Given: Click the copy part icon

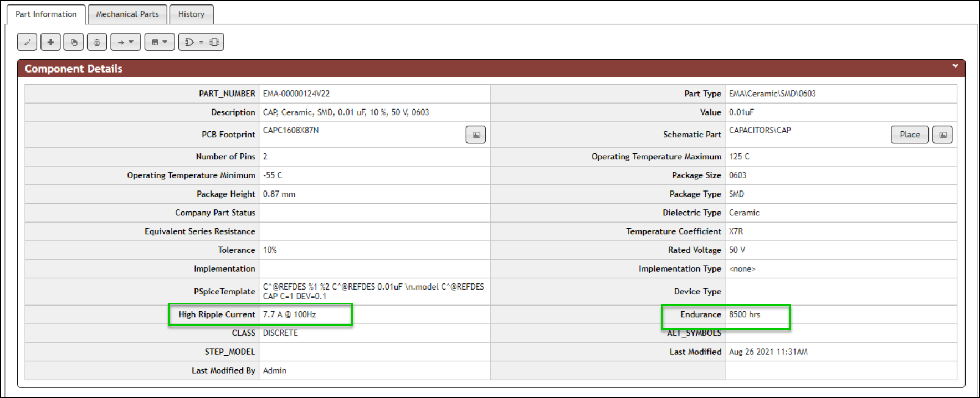Looking at the screenshot, I should click(x=74, y=42).
